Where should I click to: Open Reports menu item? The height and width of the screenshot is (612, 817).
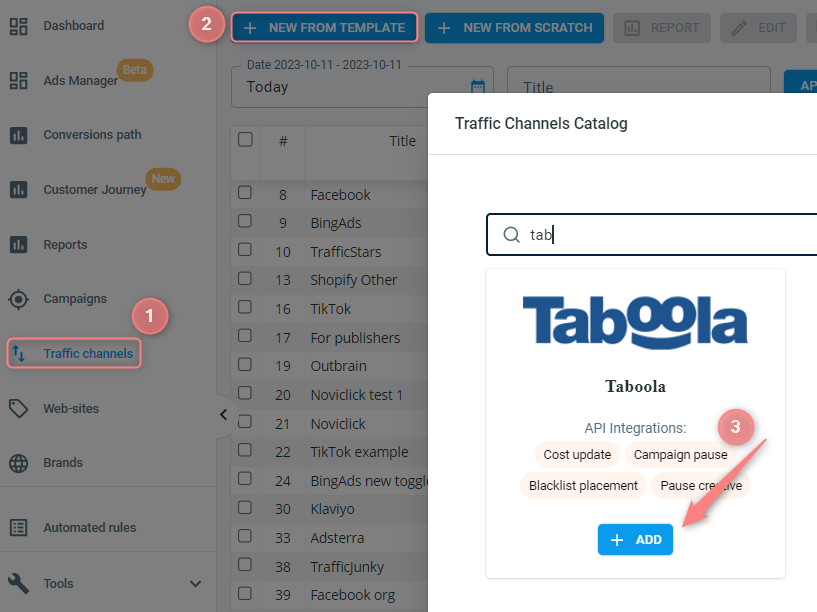[65, 245]
